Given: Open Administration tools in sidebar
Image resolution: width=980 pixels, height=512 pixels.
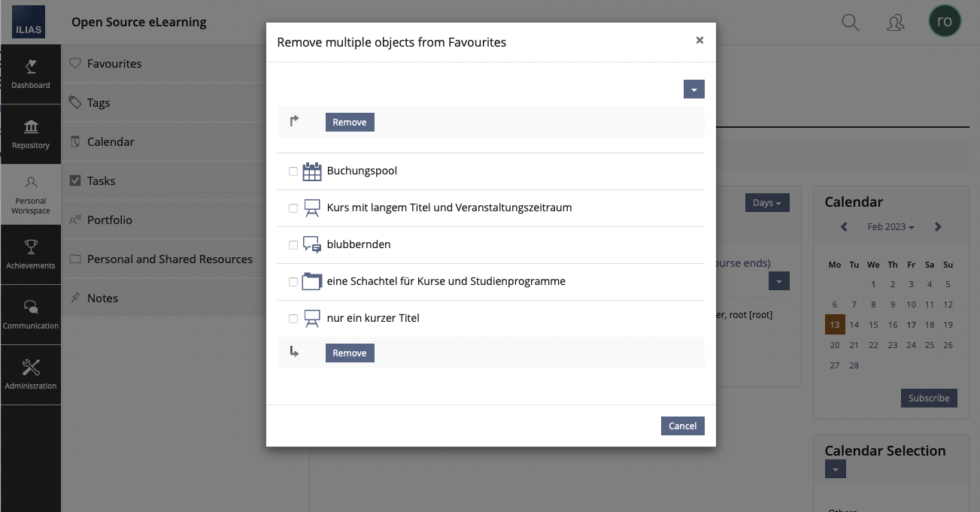Looking at the screenshot, I should click(x=31, y=374).
